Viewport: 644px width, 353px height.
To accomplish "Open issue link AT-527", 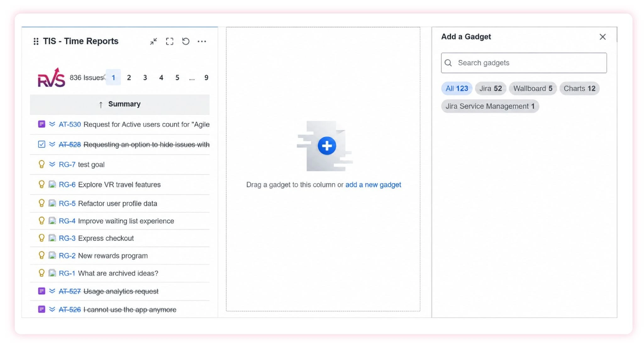I will pos(70,291).
